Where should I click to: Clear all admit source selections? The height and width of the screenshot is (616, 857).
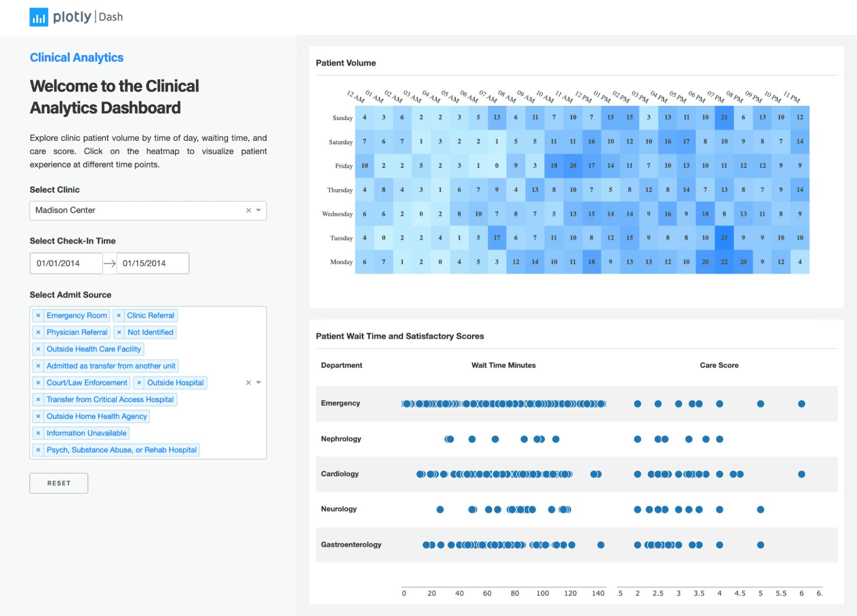coord(248,383)
